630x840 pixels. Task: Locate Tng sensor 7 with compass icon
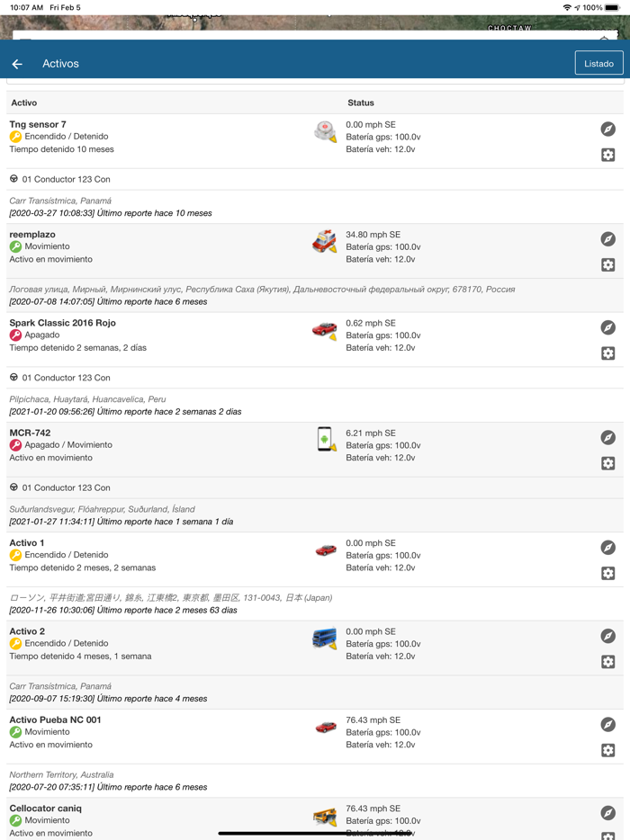(x=608, y=130)
